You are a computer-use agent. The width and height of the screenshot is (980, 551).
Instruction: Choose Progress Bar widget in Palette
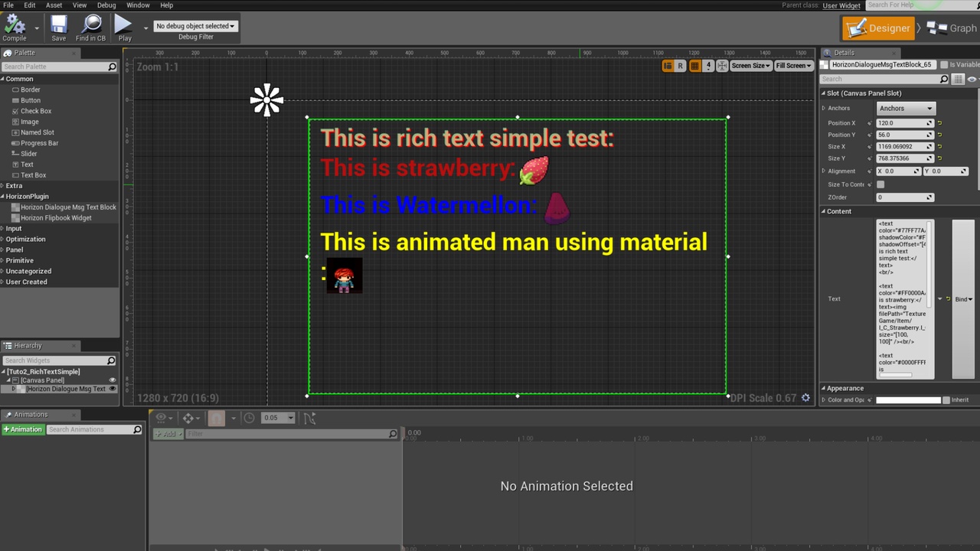click(39, 143)
